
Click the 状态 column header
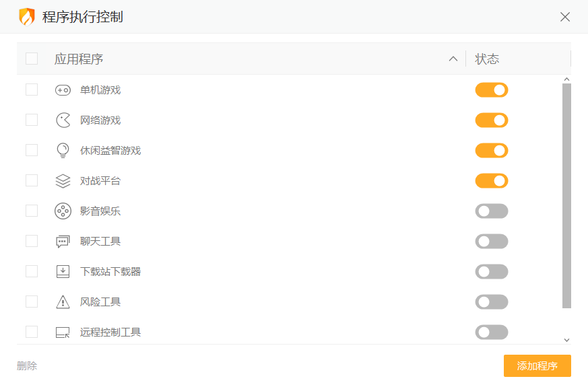pyautogui.click(x=487, y=59)
